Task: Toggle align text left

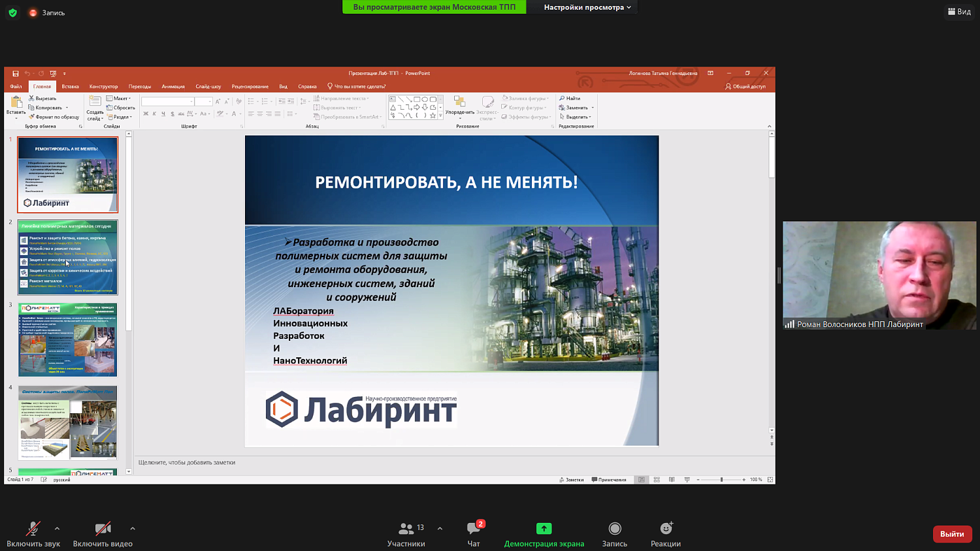Action: coord(250,114)
